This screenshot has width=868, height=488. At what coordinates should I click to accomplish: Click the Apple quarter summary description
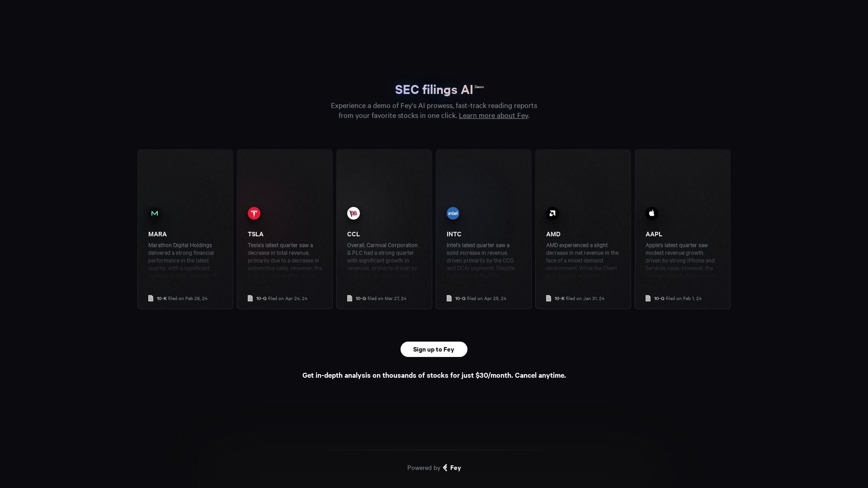[x=681, y=260]
